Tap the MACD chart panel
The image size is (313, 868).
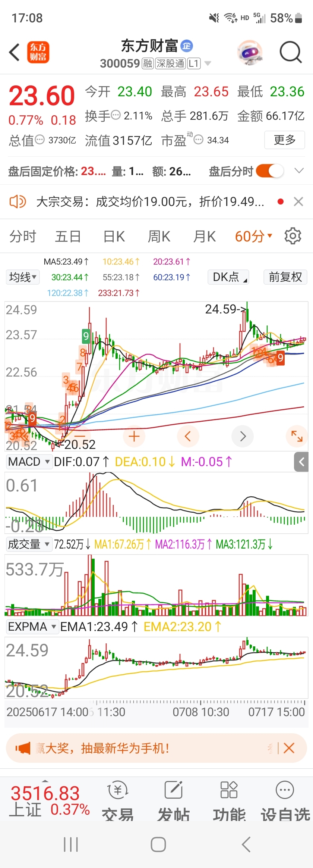[156, 503]
